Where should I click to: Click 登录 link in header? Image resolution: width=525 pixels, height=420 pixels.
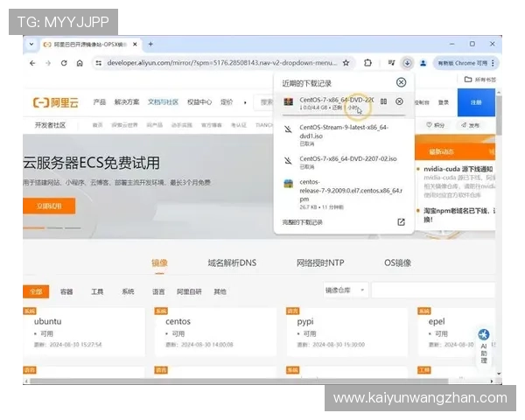click(x=444, y=102)
